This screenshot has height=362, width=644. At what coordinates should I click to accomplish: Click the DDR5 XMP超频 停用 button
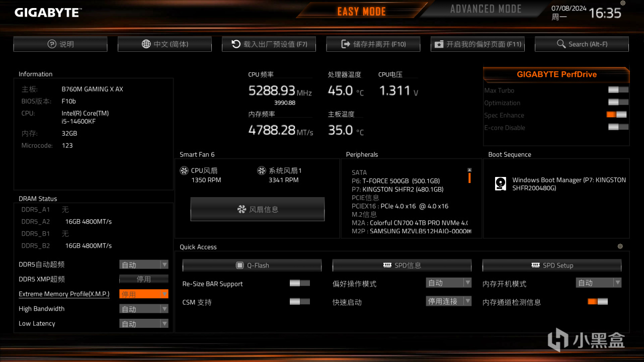[144, 279]
